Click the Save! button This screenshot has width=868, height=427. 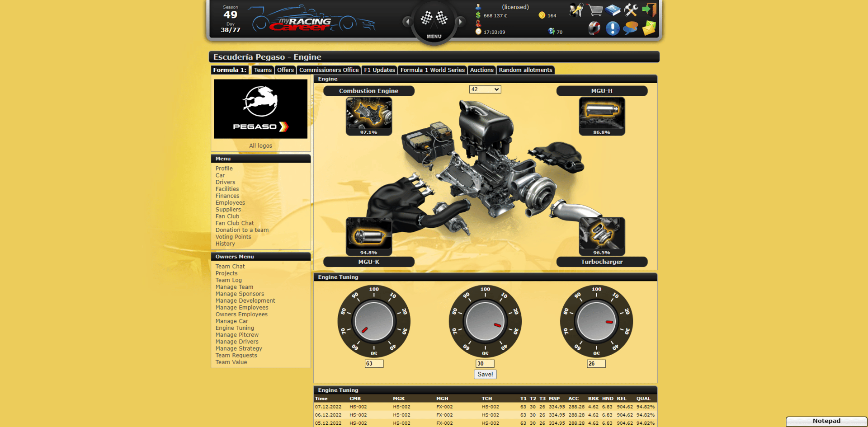tap(485, 374)
